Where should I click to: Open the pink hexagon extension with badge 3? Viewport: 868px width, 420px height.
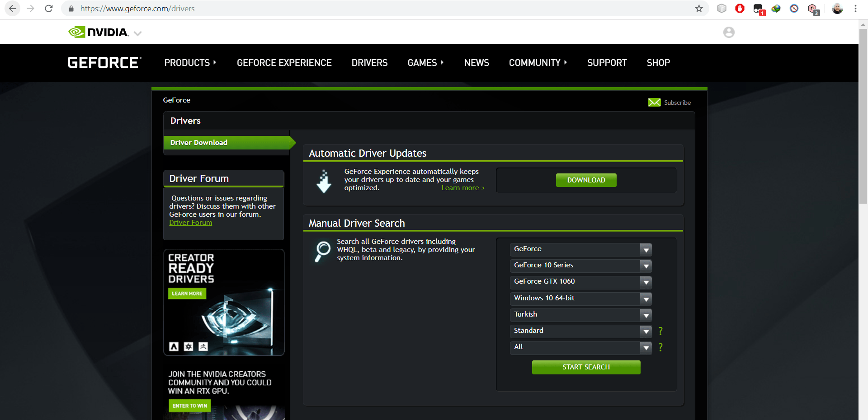pyautogui.click(x=813, y=9)
